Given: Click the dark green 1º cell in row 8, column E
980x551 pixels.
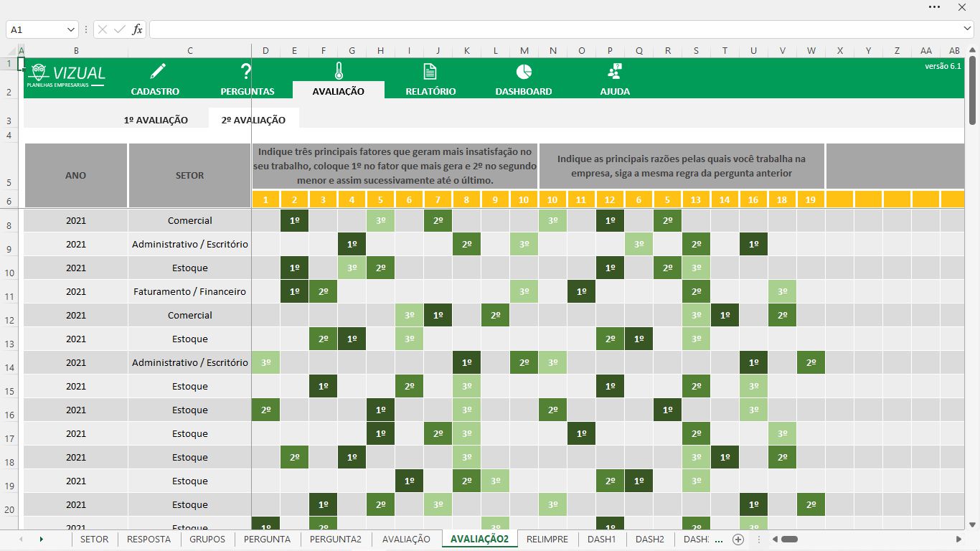Looking at the screenshot, I should pyautogui.click(x=294, y=220).
